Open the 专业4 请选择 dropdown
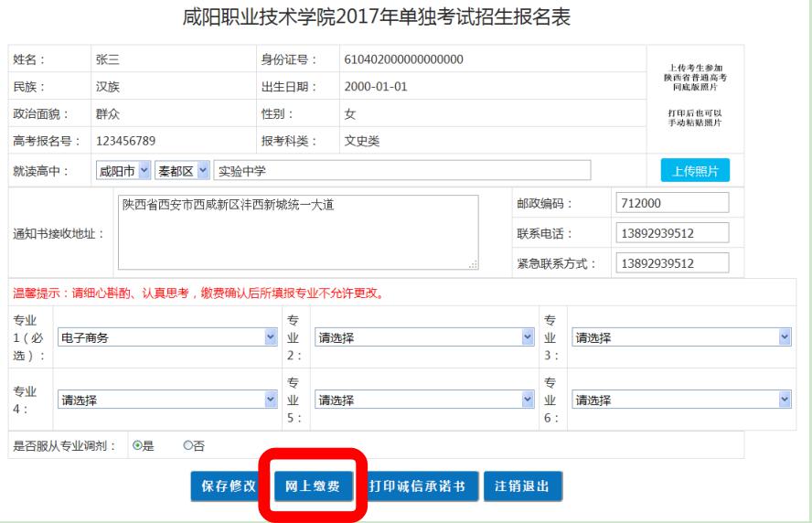This screenshot has width=812, height=523. (167, 400)
